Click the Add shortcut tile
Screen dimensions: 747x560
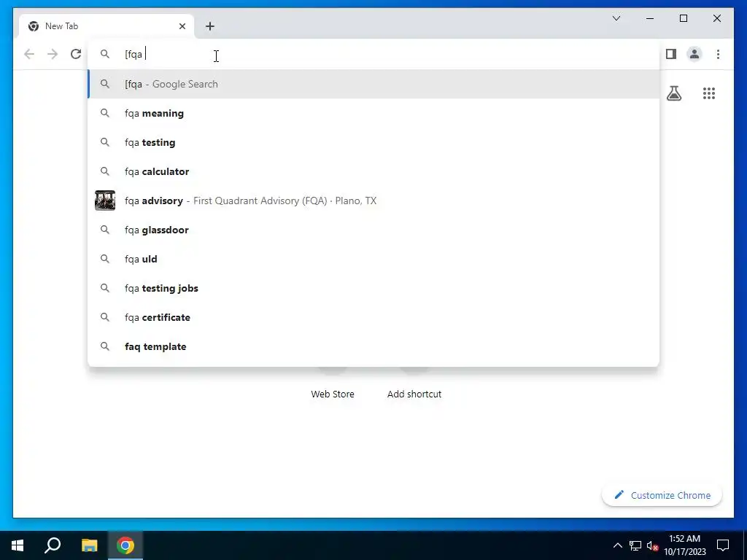[x=414, y=394]
